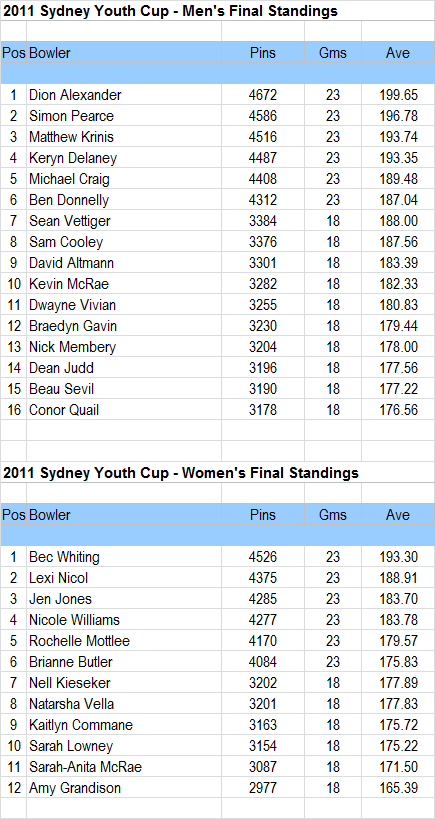Click the Pins header in men's table

pyautogui.click(x=263, y=52)
